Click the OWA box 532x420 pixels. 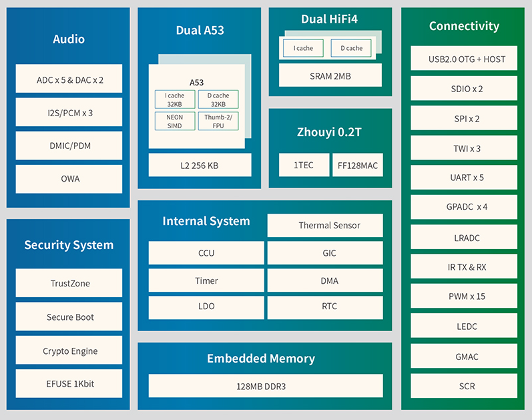coord(69,179)
